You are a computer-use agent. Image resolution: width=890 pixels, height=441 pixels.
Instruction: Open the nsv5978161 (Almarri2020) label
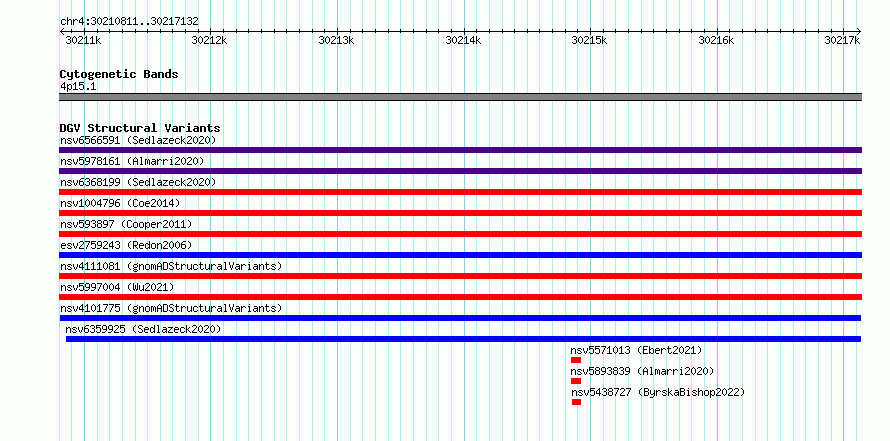[132, 161]
